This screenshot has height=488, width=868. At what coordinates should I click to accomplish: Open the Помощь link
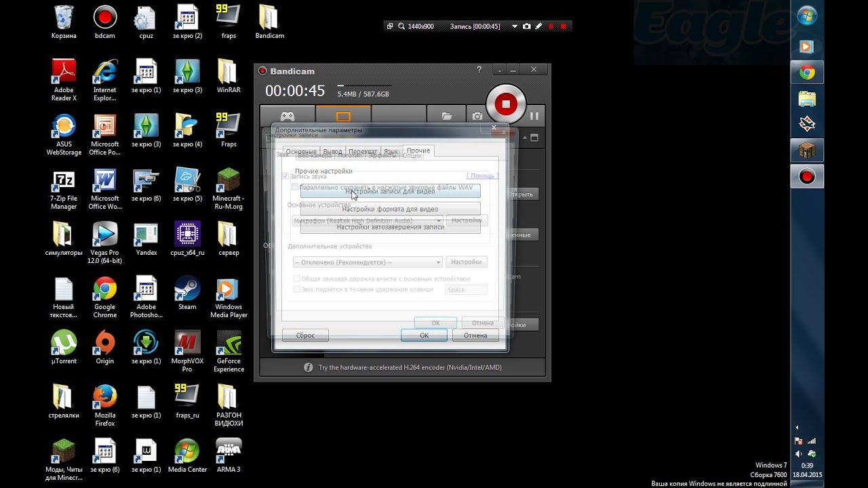482,176
